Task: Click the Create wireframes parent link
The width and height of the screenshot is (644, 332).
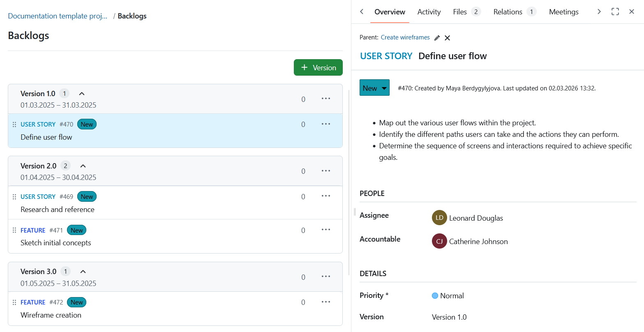Action: coord(405,37)
